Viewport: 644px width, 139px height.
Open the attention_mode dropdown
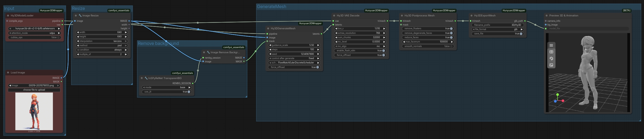(x=34, y=33)
